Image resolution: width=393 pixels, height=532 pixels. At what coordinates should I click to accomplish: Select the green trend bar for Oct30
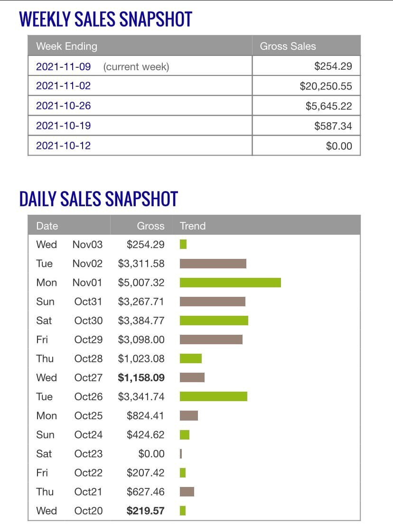coord(214,321)
